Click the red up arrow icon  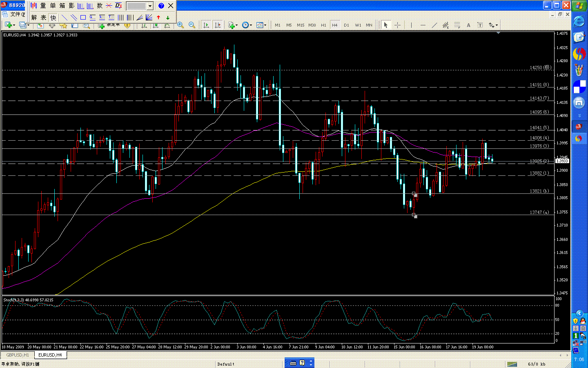tap(158, 18)
